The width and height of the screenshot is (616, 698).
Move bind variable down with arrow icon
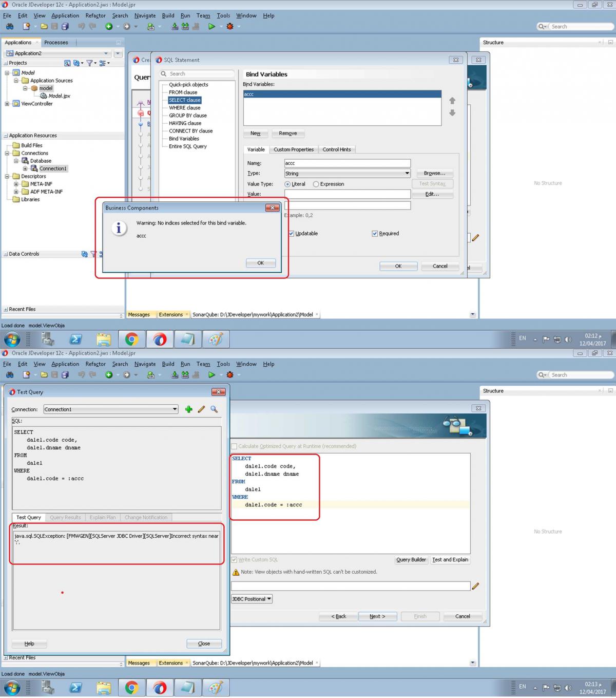click(x=452, y=113)
